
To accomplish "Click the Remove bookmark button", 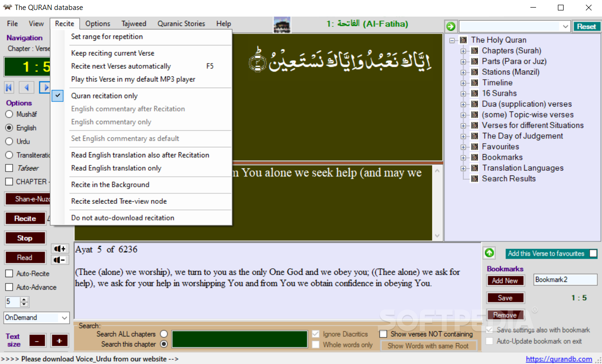I will point(505,315).
